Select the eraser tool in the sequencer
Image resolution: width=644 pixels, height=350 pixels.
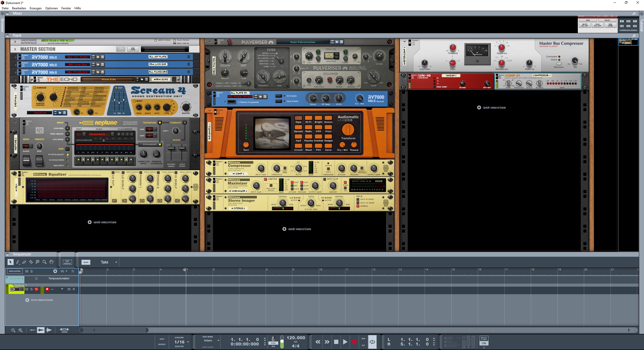coord(24,262)
